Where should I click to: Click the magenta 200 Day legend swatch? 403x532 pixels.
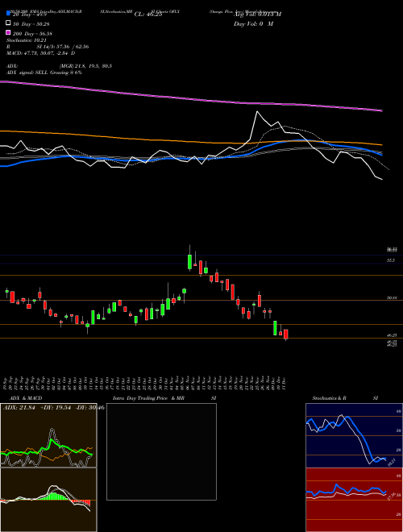pos(9,33)
